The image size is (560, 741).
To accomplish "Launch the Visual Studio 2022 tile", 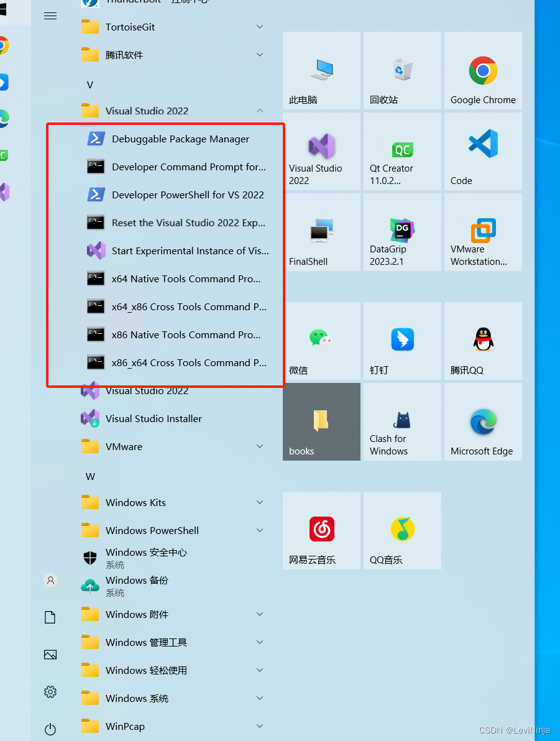I will coord(321,152).
